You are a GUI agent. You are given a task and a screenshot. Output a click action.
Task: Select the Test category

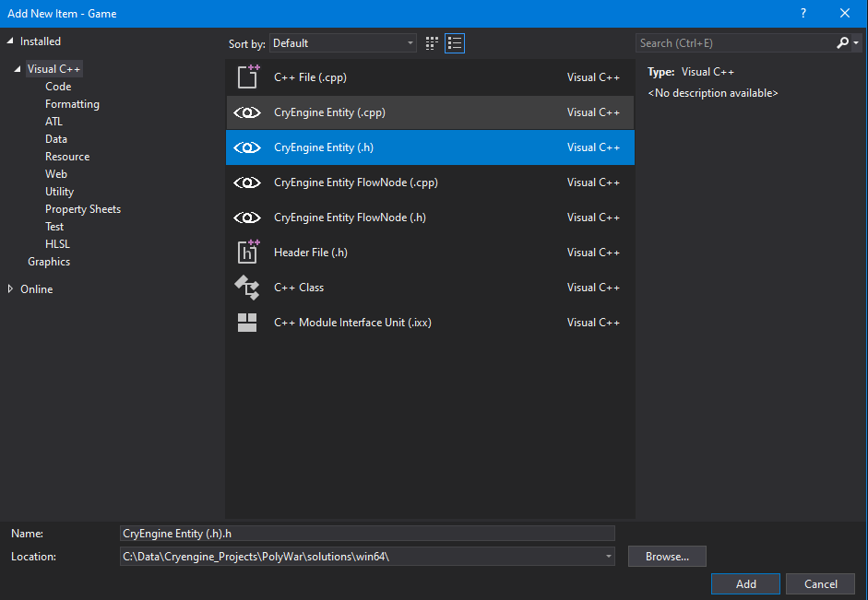(54, 227)
